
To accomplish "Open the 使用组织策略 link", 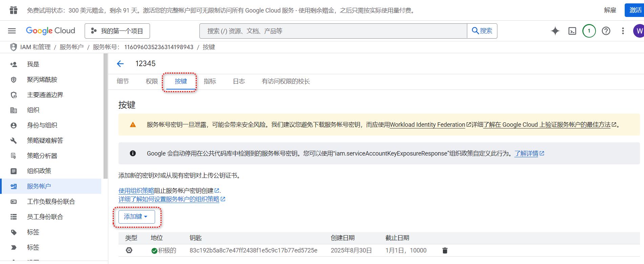I will [x=136, y=191].
